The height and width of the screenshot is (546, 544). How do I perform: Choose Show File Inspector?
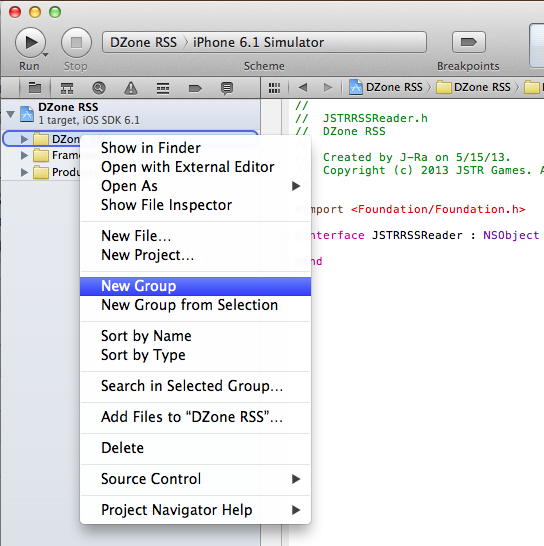pyautogui.click(x=195, y=205)
